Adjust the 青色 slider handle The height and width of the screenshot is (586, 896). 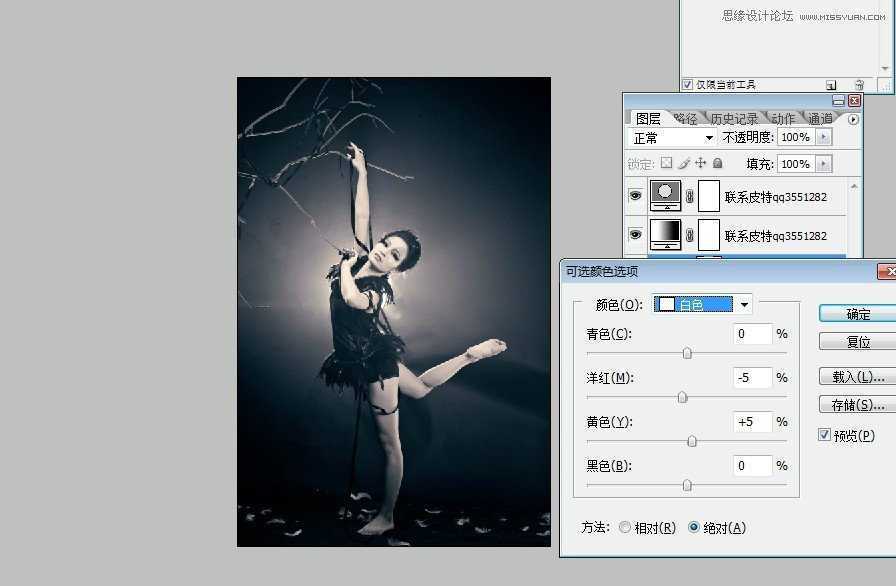[687, 354]
